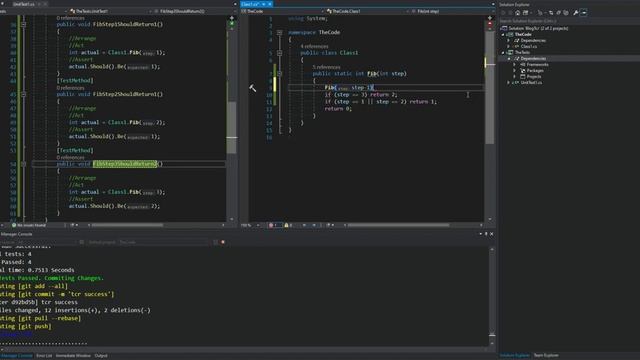Close the Class1.cs editor tab
The width and height of the screenshot is (640, 360).
(270, 4)
